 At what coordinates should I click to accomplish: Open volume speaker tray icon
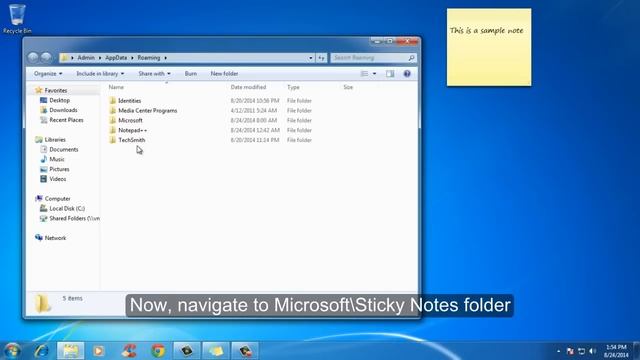593,351
